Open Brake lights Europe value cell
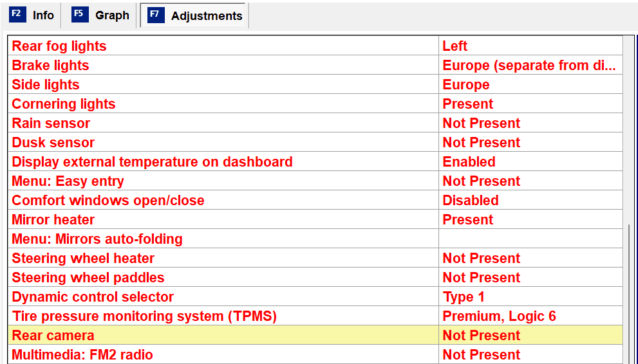This screenshot has width=638, height=364. click(x=529, y=65)
